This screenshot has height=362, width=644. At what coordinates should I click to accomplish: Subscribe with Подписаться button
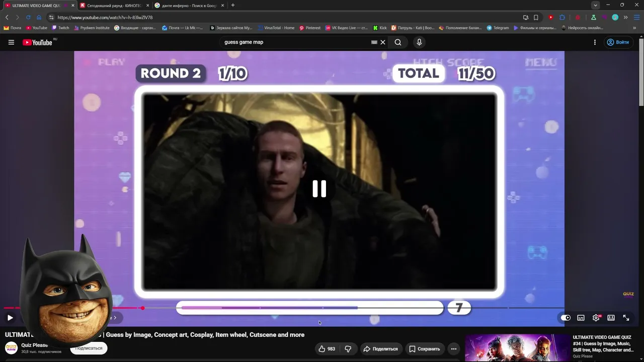click(89, 348)
